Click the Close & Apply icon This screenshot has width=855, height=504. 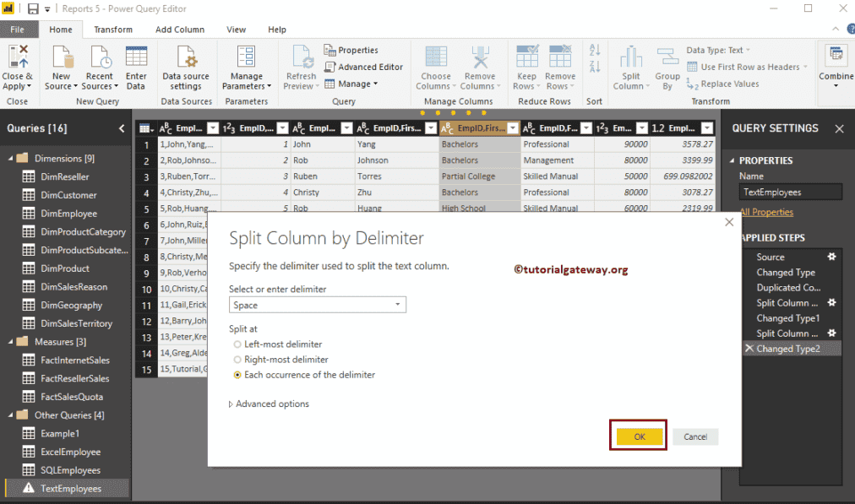tap(17, 57)
